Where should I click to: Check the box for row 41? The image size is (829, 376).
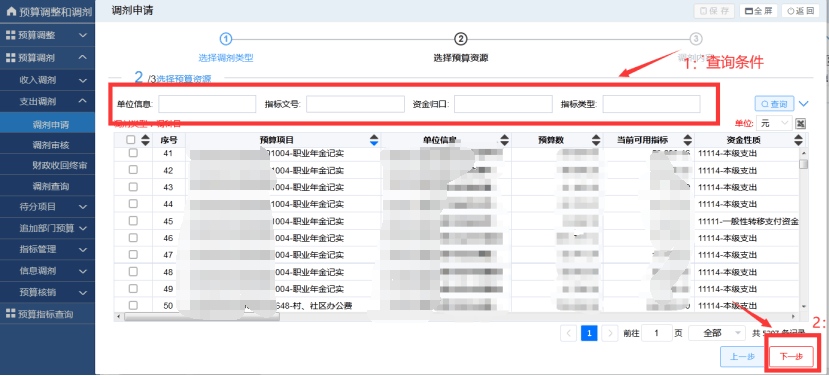pyautogui.click(x=133, y=153)
